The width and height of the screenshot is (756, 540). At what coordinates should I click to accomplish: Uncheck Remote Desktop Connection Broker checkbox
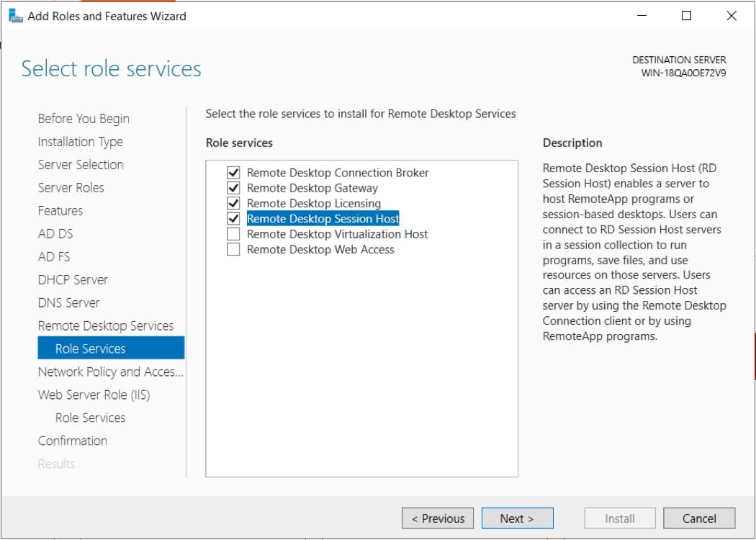[233, 173]
